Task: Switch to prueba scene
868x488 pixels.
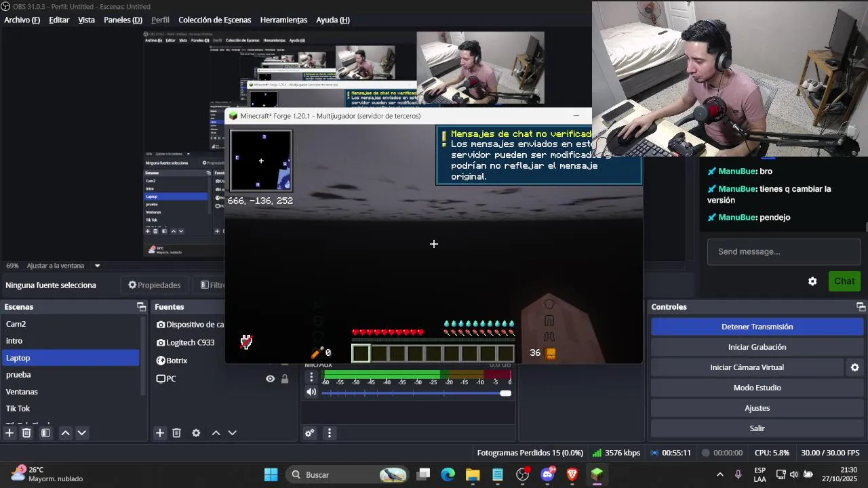Action: click(70, 375)
